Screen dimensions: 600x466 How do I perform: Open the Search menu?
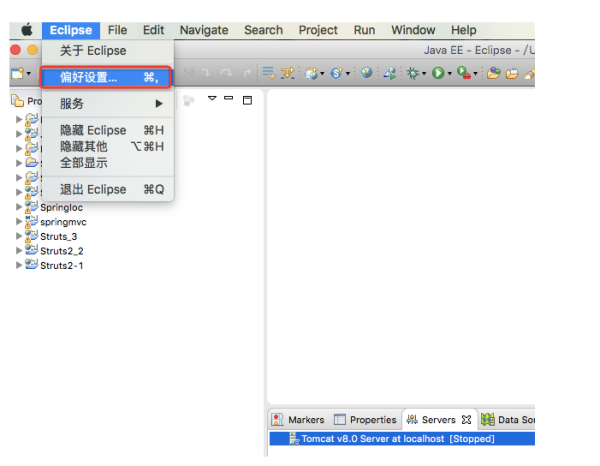[x=264, y=30]
